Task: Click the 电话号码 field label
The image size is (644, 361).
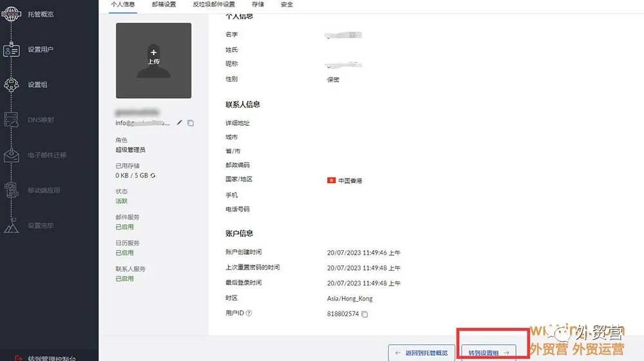Action: click(x=238, y=210)
